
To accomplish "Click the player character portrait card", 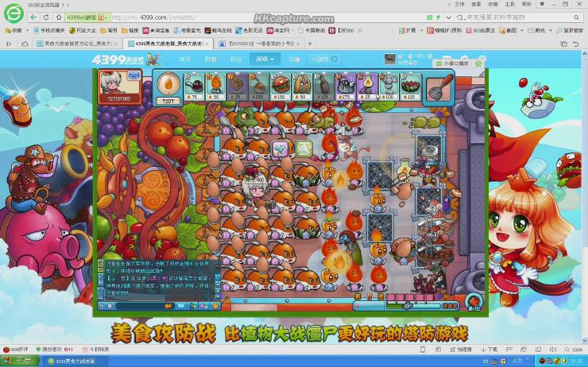I will pyautogui.click(x=120, y=87).
